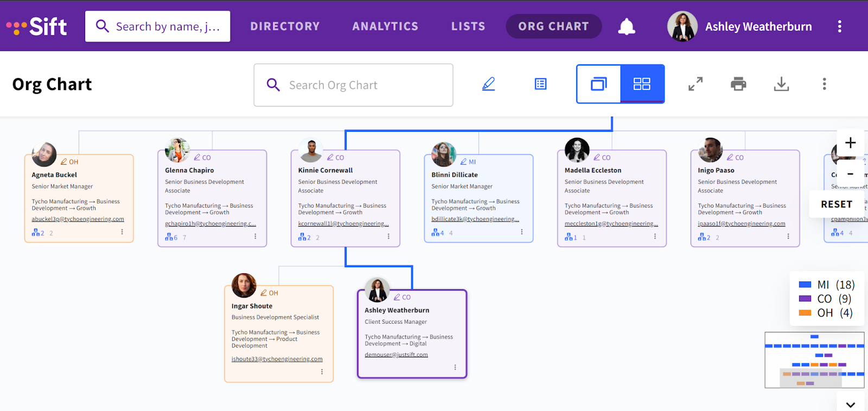Screen dimensions: 868x411
Task: Click the edit pencil icon in toolbar
Action: [489, 84]
